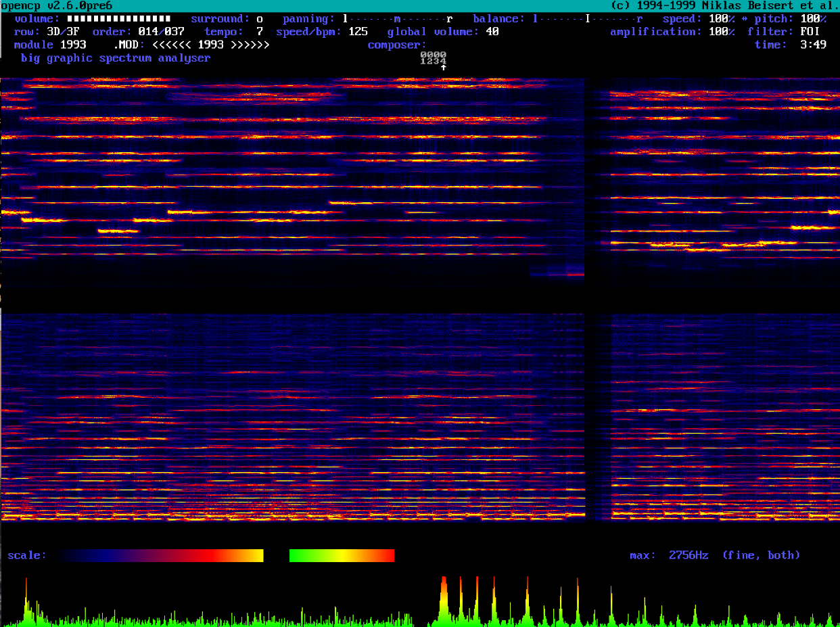Viewport: 840px width, 627px height.
Task: Click the speed 100% value
Action: pyautogui.click(x=718, y=19)
